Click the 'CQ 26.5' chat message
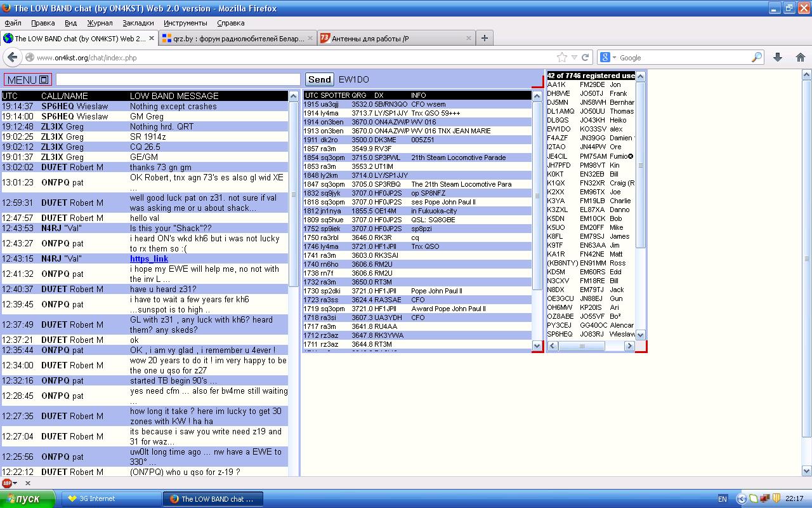This screenshot has height=508, width=812. tap(145, 147)
